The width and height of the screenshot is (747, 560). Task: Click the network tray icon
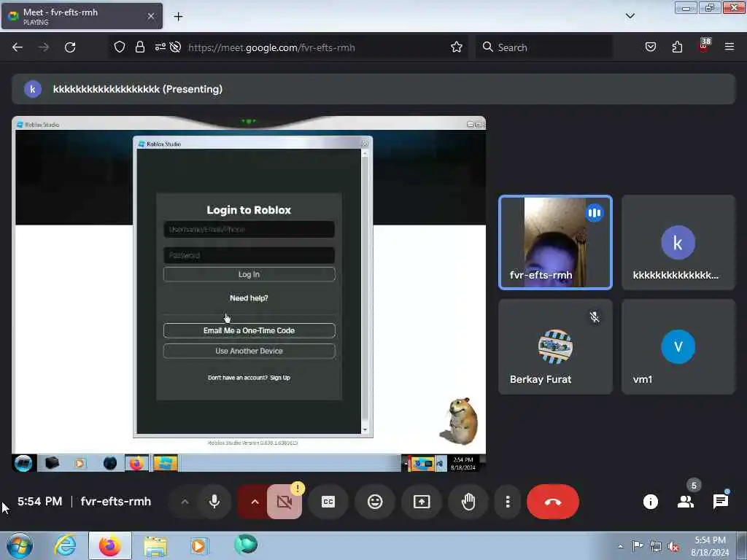click(x=656, y=547)
